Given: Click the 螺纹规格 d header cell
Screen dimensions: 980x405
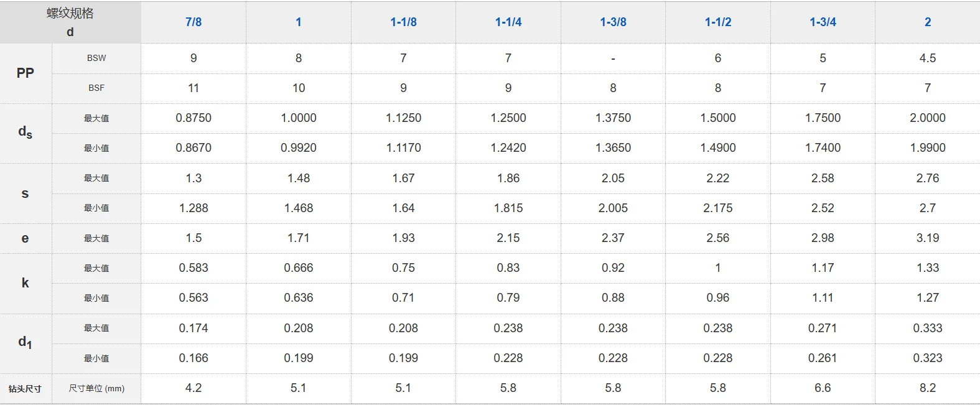Looking at the screenshot, I should (x=70, y=22).
